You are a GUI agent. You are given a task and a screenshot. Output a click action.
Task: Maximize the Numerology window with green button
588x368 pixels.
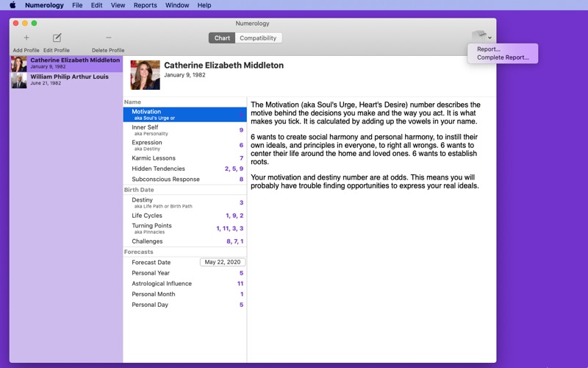34,24
